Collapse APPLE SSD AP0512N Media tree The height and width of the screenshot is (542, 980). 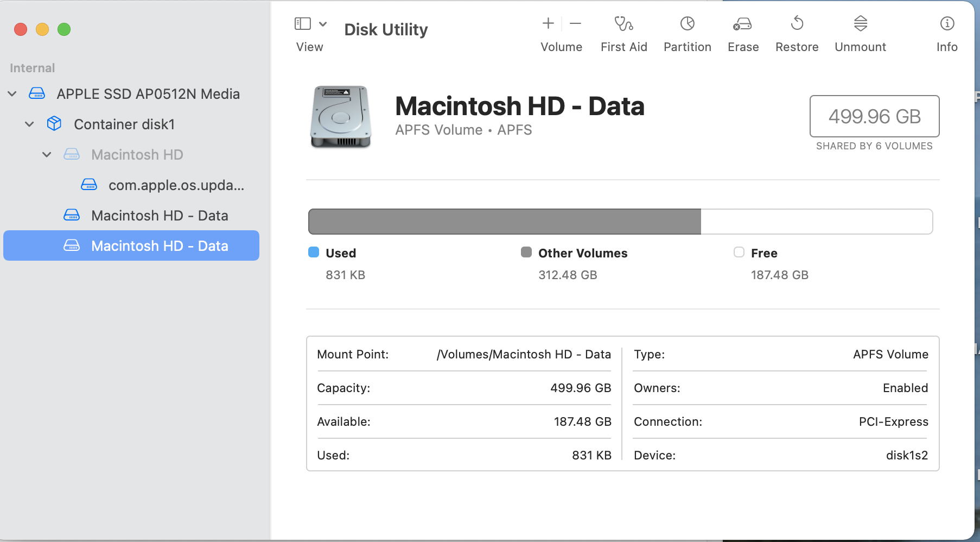12,94
